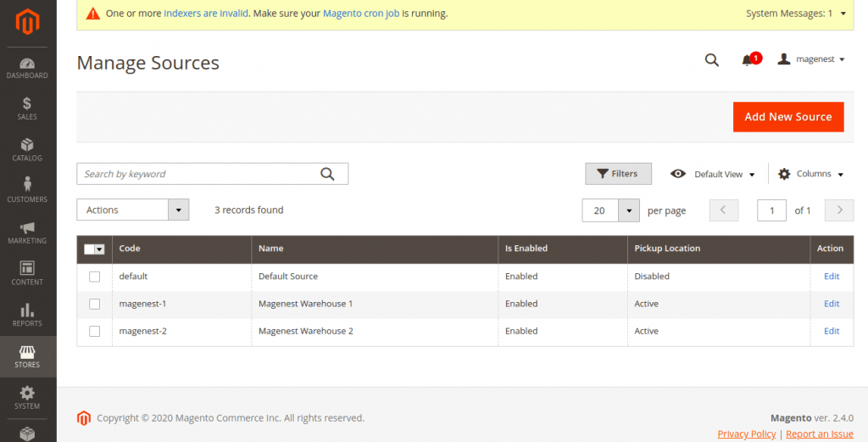Open the Filters button
The width and height of the screenshot is (868, 442).
pos(618,174)
